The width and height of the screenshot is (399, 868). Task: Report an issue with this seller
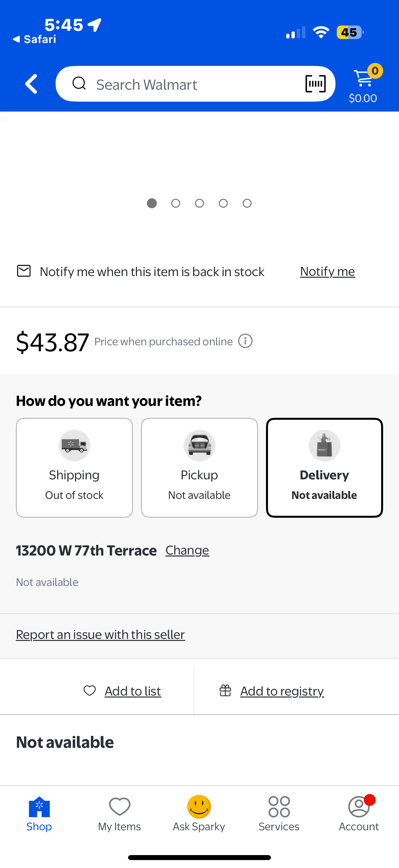pyautogui.click(x=100, y=635)
